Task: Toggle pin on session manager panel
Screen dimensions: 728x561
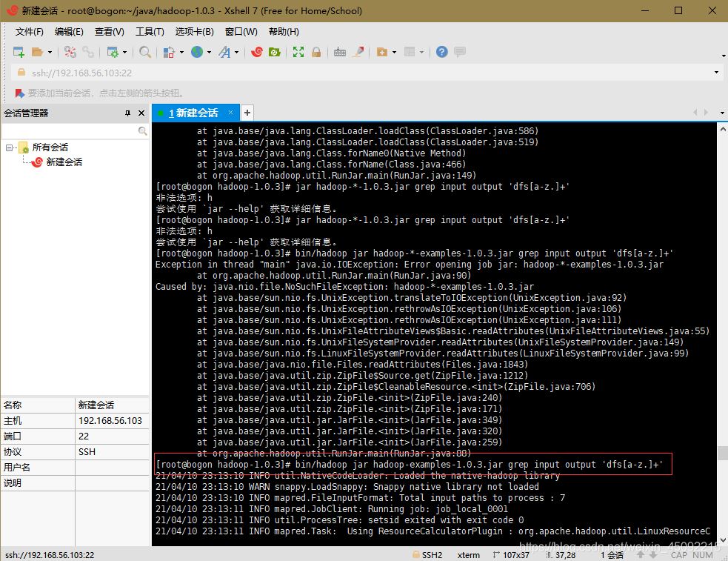Action: (x=127, y=113)
